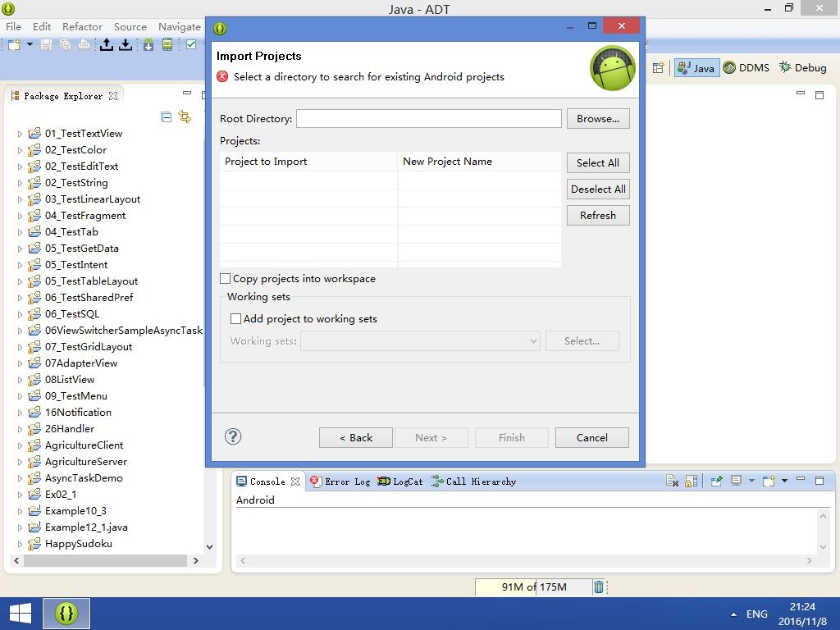Screen dimensions: 840x630
Task: Switch to the Call Hierarchy tab
Action: click(x=473, y=482)
